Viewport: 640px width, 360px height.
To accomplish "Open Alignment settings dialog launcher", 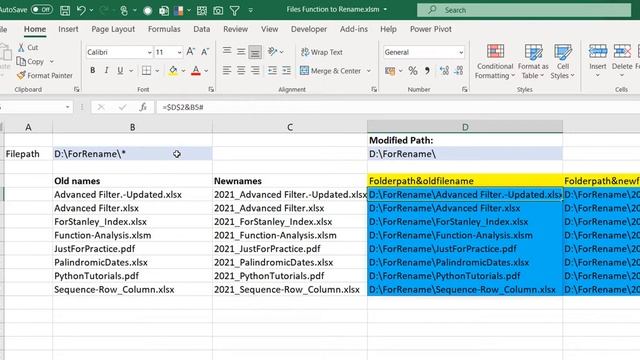I will coord(374,89).
